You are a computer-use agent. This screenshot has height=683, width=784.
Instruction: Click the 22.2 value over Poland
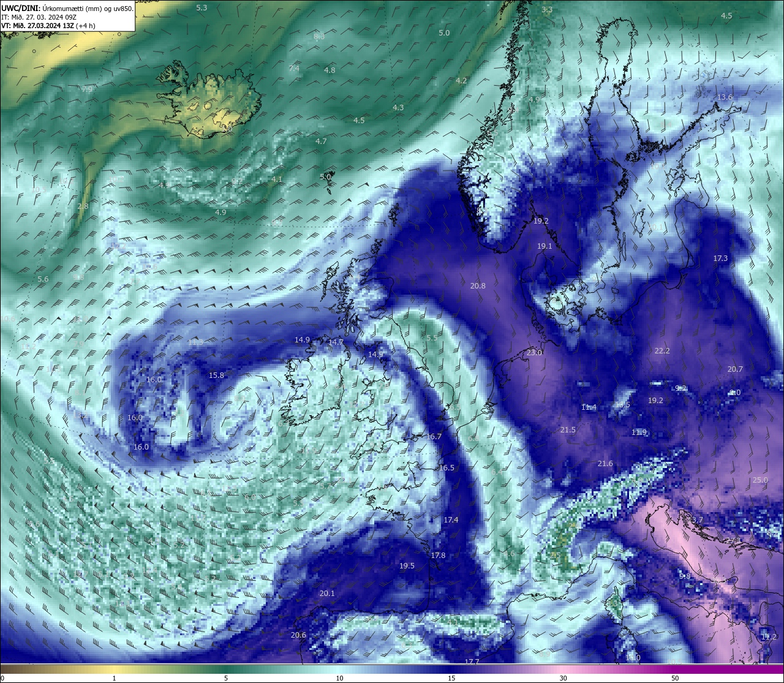[662, 351]
